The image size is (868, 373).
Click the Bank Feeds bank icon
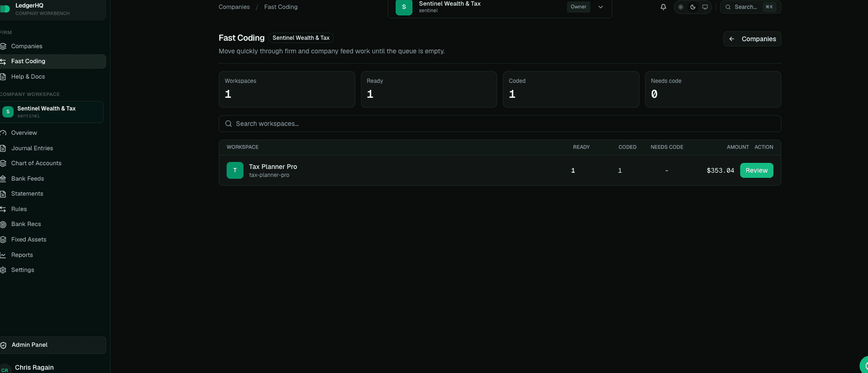pos(3,179)
